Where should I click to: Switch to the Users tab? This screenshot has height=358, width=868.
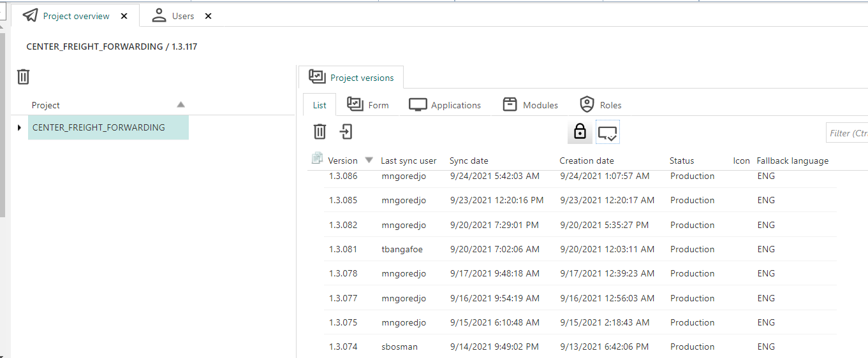tap(183, 16)
